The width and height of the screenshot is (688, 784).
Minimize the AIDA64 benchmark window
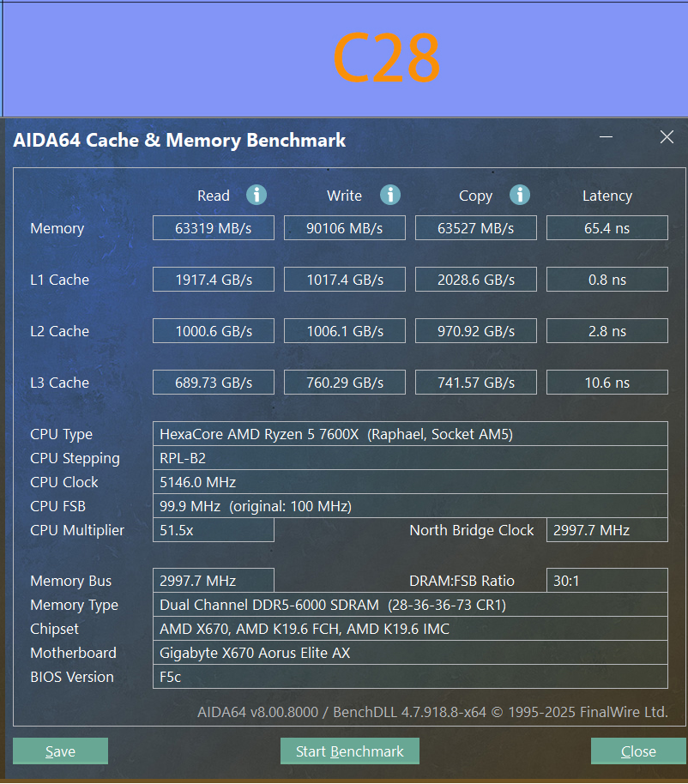tap(606, 136)
